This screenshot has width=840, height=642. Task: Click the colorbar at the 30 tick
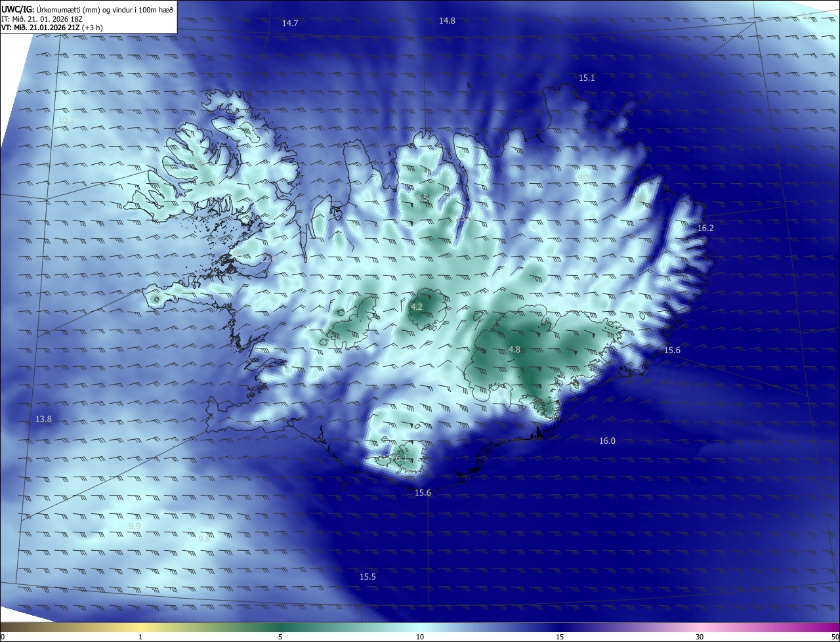pyautogui.click(x=700, y=628)
